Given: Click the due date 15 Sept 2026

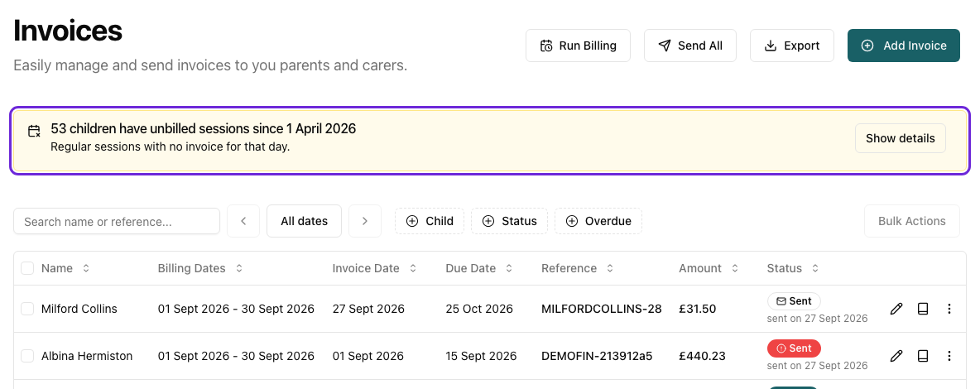Looking at the screenshot, I should click(481, 356).
